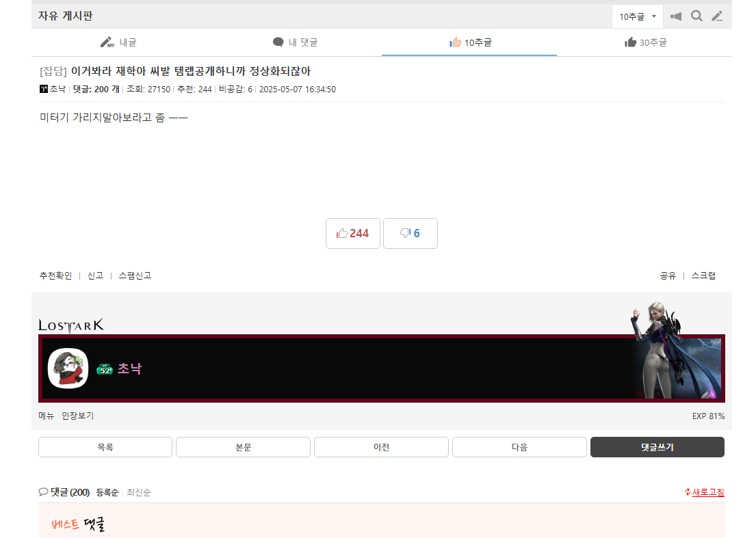Select the 10추글 tab

tap(469, 42)
